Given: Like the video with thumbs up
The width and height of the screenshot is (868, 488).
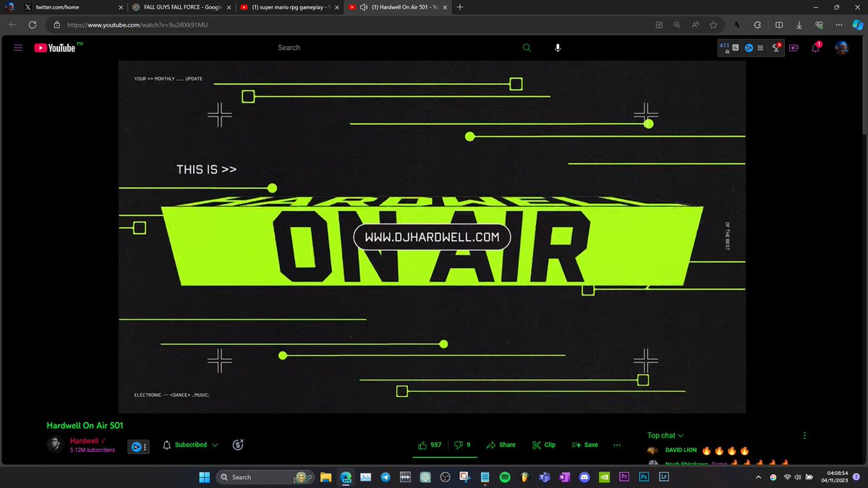Looking at the screenshot, I should tap(430, 445).
